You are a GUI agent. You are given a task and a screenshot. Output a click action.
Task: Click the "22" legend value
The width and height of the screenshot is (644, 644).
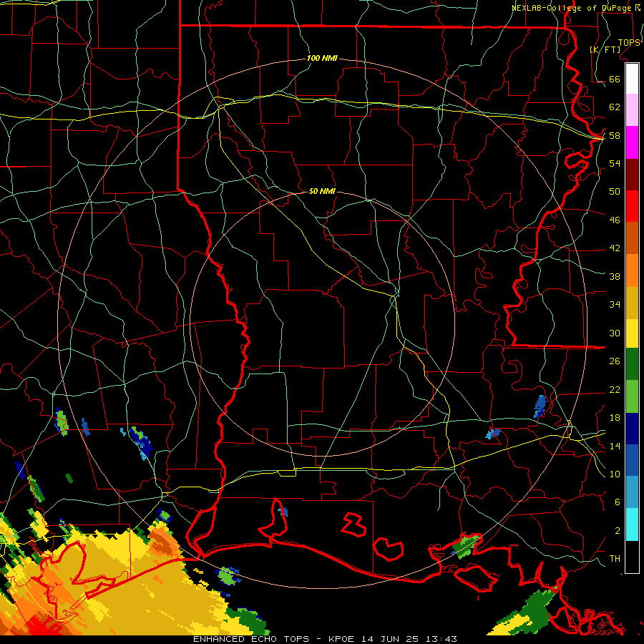(x=615, y=389)
